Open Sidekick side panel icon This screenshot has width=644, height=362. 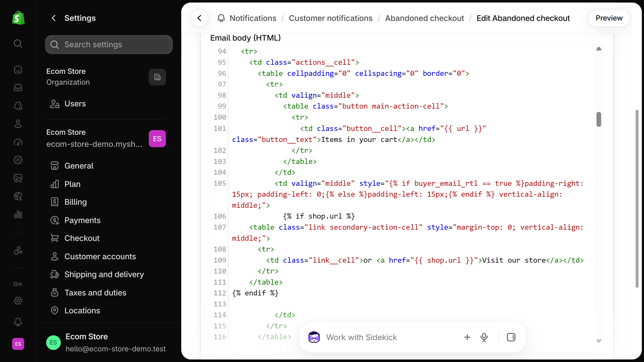point(511,337)
